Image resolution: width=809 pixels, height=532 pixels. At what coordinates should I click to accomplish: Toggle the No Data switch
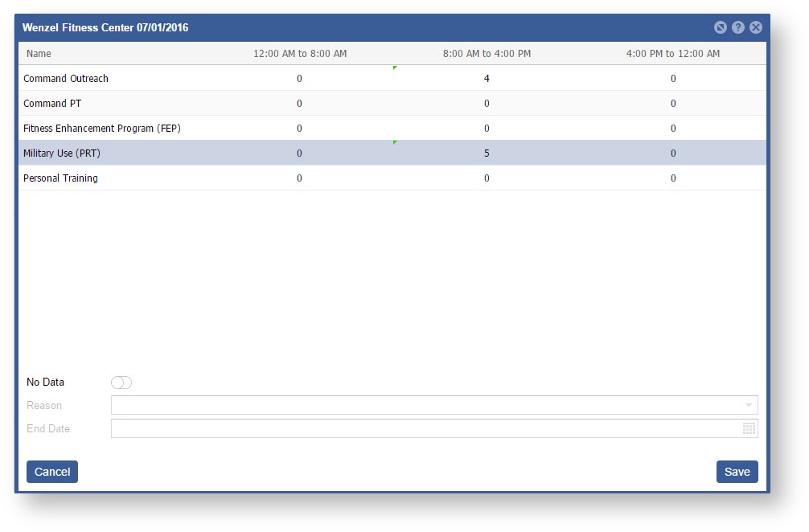point(121,383)
